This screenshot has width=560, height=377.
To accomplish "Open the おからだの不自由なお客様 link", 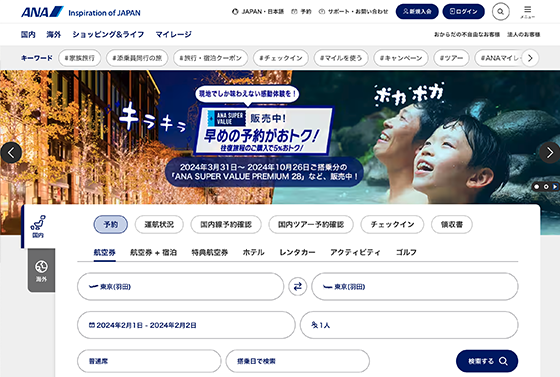I will [467, 35].
